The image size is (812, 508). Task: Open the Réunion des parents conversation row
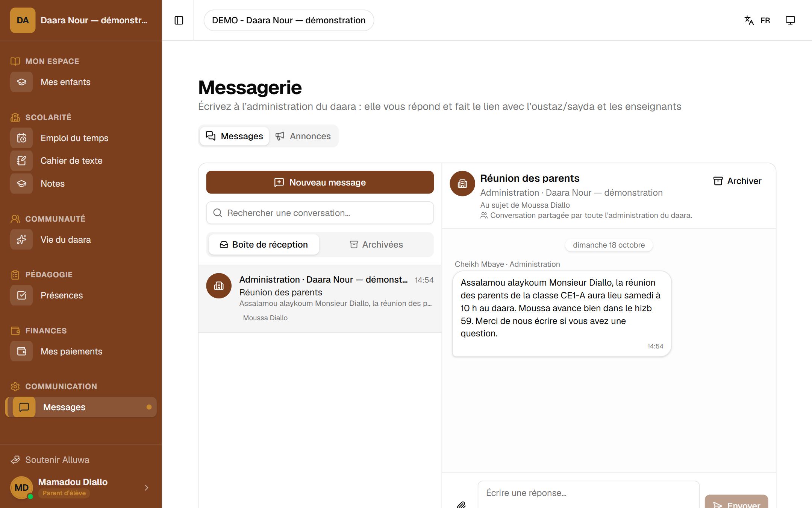pos(320,299)
